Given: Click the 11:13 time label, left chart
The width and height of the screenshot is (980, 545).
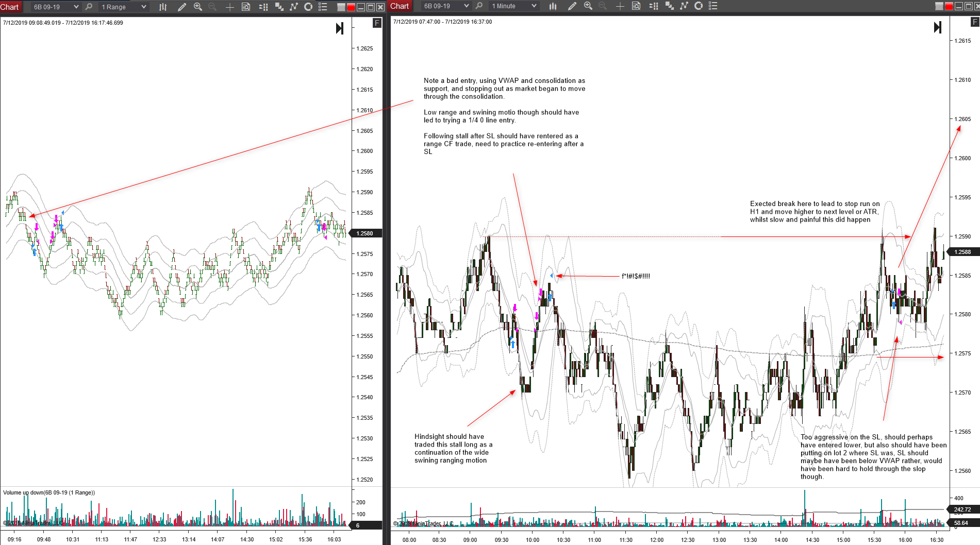Looking at the screenshot, I should click(102, 539).
